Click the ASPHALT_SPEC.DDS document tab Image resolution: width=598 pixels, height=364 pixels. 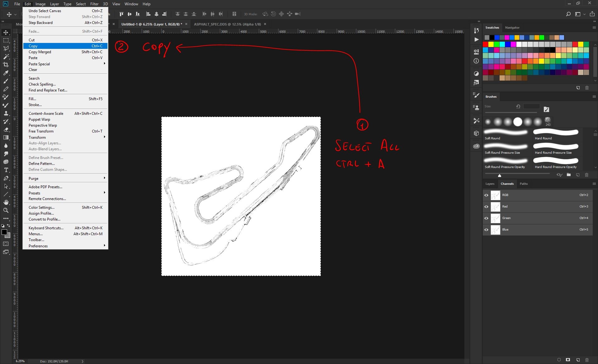227,24
